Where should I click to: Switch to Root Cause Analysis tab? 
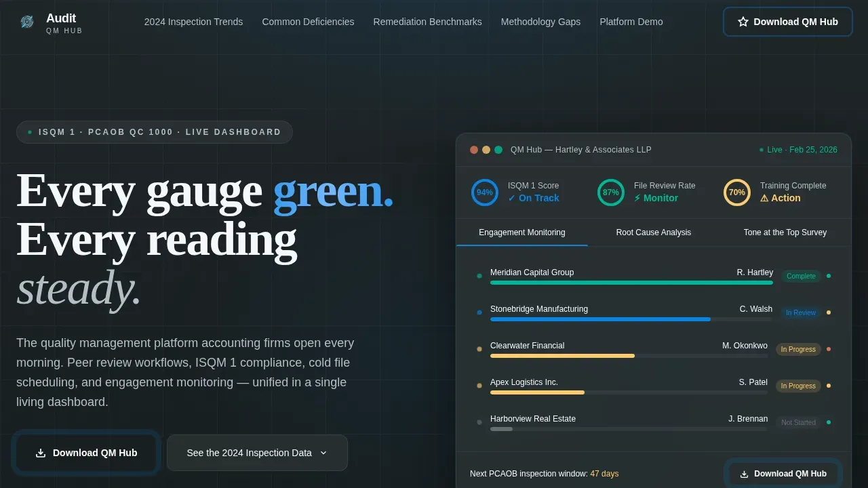654,232
